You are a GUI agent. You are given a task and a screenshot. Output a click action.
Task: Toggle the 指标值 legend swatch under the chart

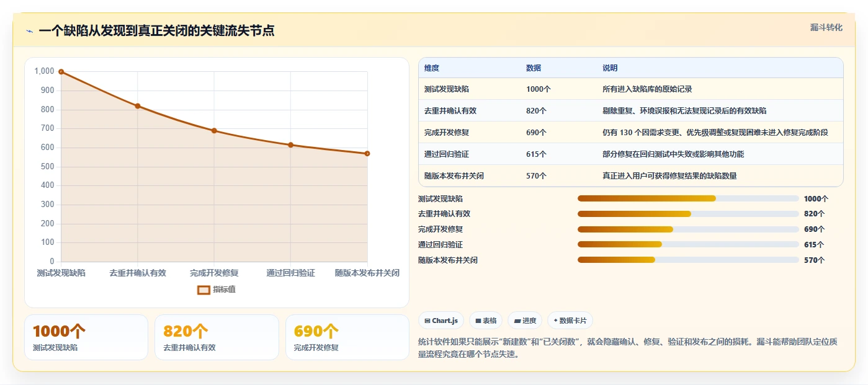(x=204, y=290)
